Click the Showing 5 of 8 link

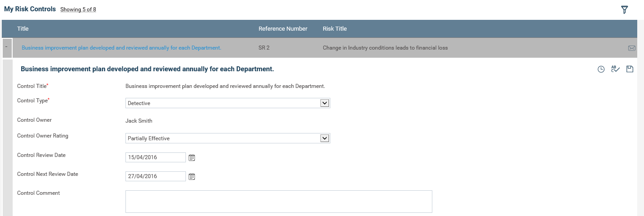click(78, 9)
